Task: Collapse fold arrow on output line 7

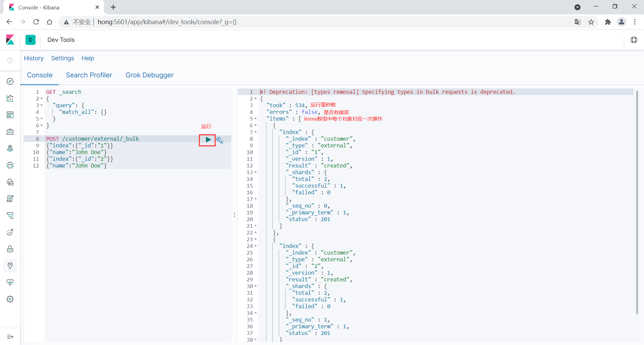Action: (x=256, y=132)
